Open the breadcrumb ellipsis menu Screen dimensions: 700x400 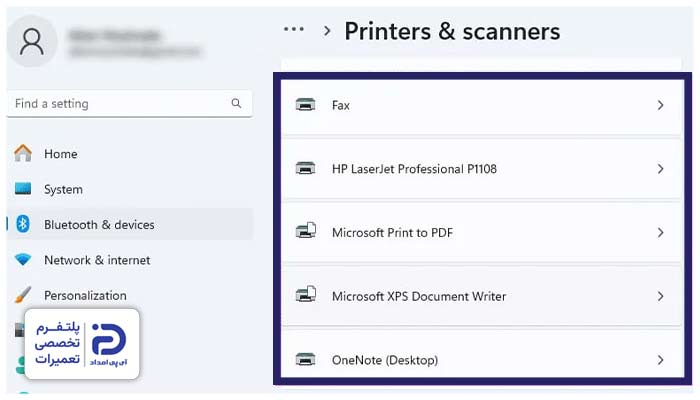tap(294, 29)
